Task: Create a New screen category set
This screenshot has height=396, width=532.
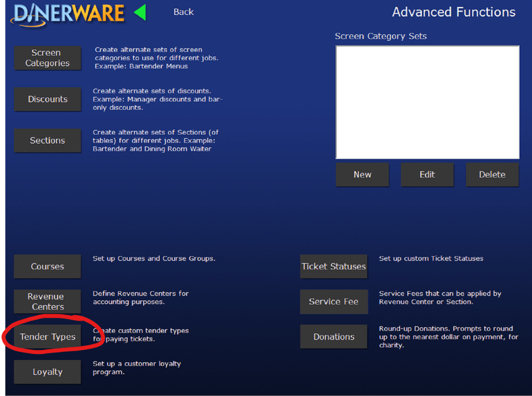Action: 362,175
